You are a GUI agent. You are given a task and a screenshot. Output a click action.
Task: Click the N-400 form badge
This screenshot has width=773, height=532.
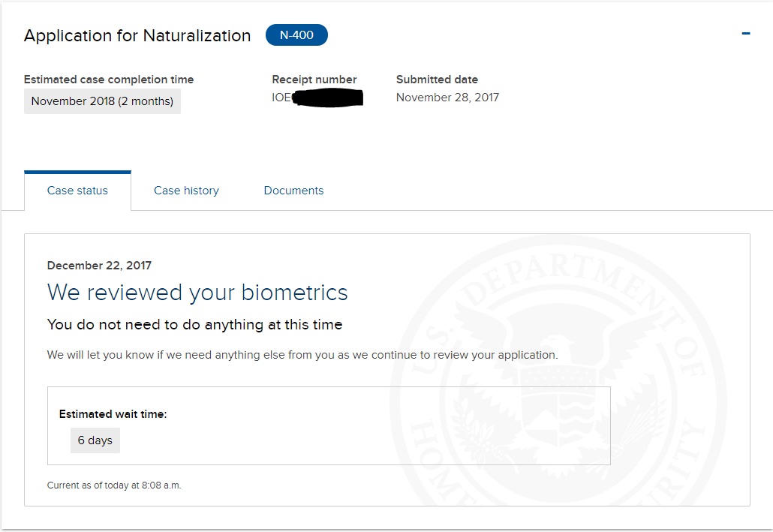tap(296, 35)
